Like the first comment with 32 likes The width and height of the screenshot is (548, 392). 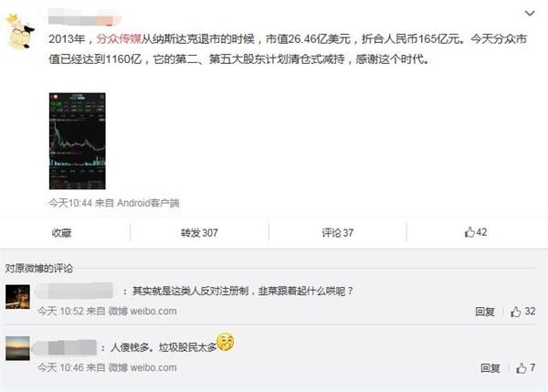coord(522,311)
